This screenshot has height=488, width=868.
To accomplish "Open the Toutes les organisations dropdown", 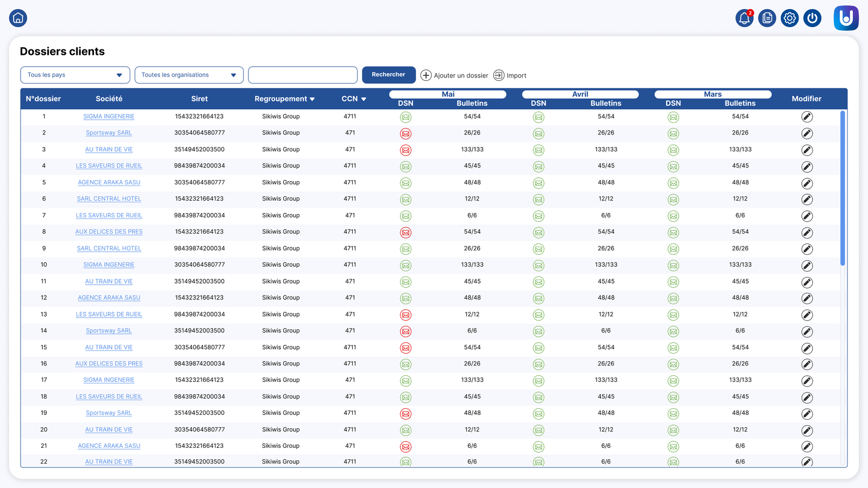I will [189, 75].
